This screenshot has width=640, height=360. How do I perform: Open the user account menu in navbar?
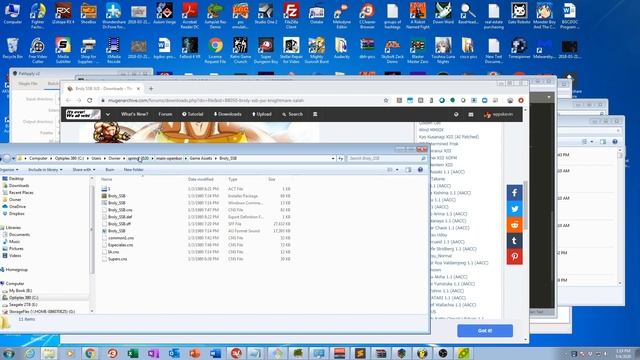coord(498,115)
